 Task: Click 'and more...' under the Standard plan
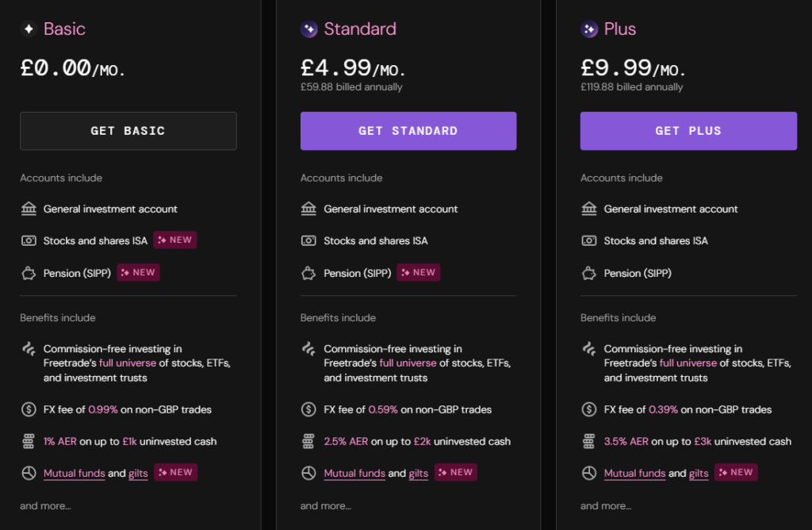pos(325,505)
